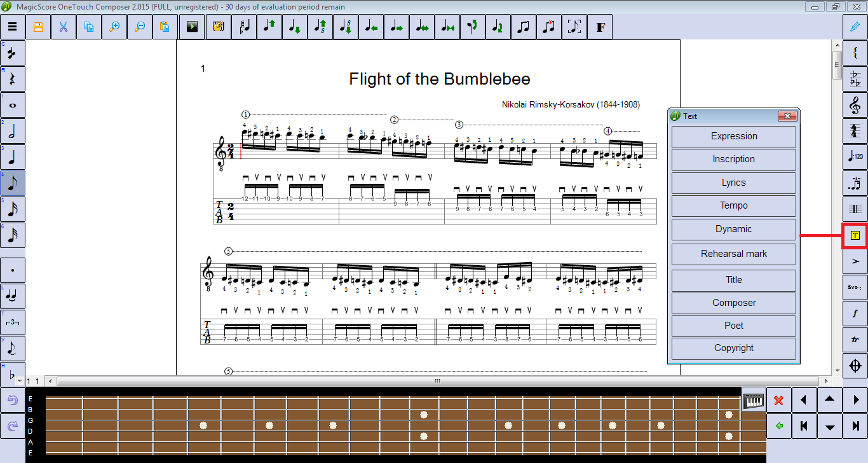This screenshot has width=868, height=463.
Task: Select the bracketed note selection tool
Action: point(574,27)
